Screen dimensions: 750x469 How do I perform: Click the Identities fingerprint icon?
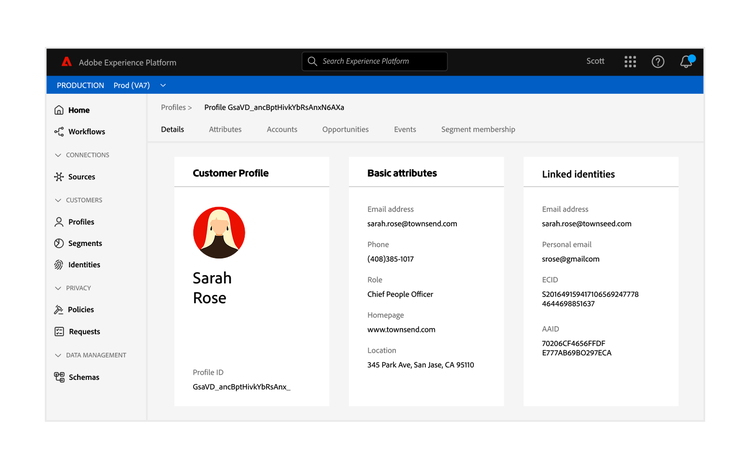59,265
